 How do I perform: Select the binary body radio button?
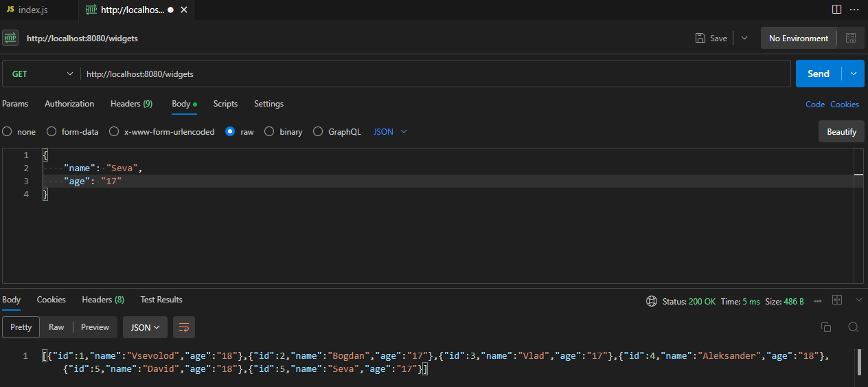[269, 132]
